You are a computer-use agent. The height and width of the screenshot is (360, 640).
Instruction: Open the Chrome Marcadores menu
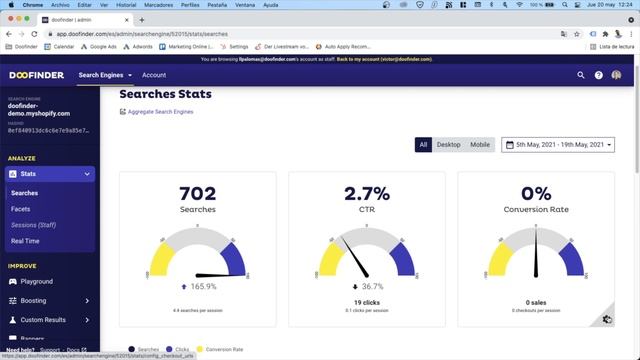[x=159, y=5]
